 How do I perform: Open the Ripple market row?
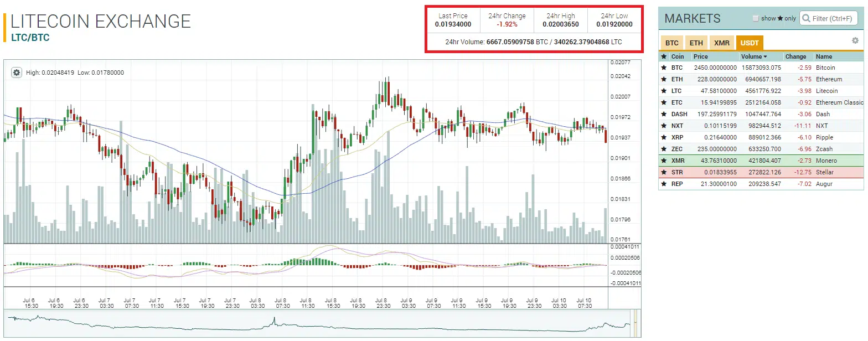point(761,137)
